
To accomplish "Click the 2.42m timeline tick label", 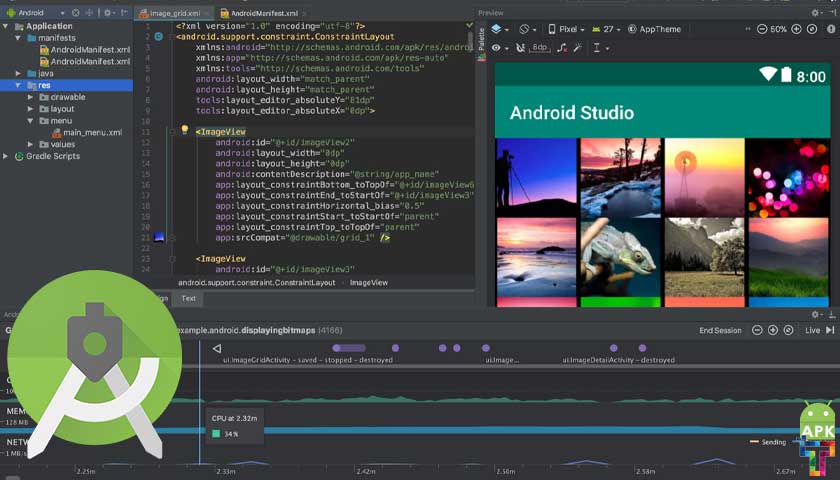I will pyautogui.click(x=365, y=471).
